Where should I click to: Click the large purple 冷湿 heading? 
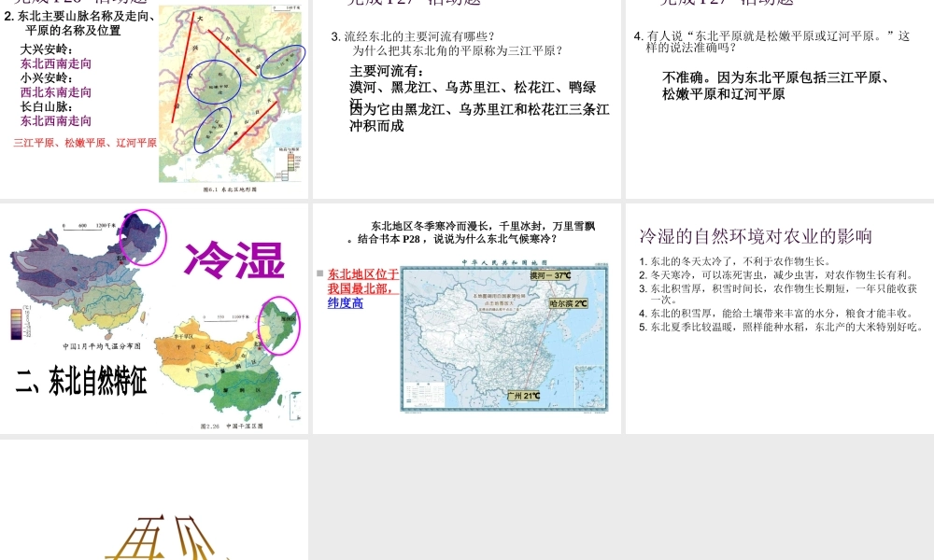pos(234,260)
